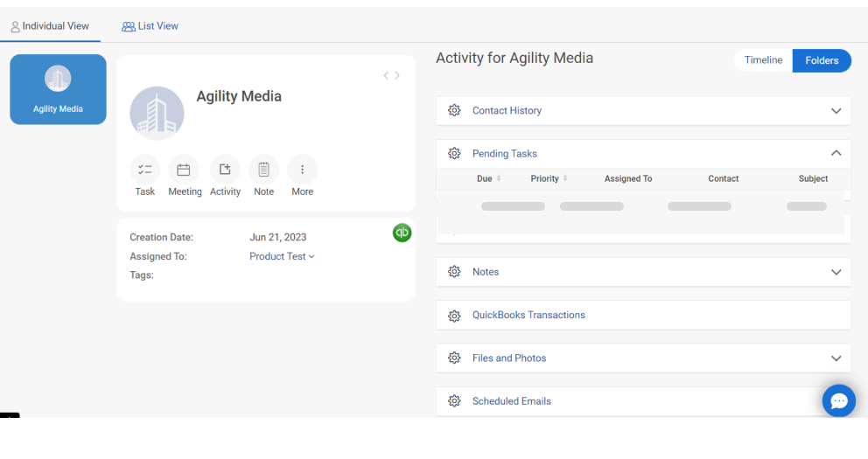Open the Product Test assigned-to dropdown

point(282,256)
